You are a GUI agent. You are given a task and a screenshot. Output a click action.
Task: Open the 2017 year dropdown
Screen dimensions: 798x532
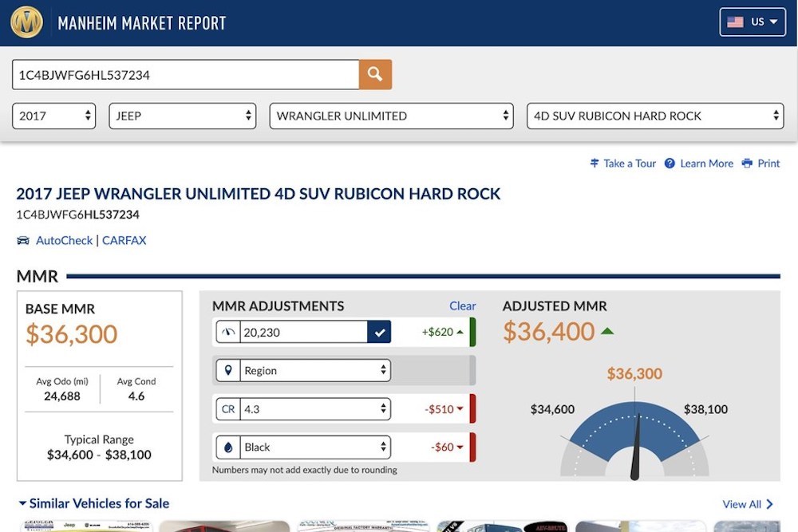[53, 116]
